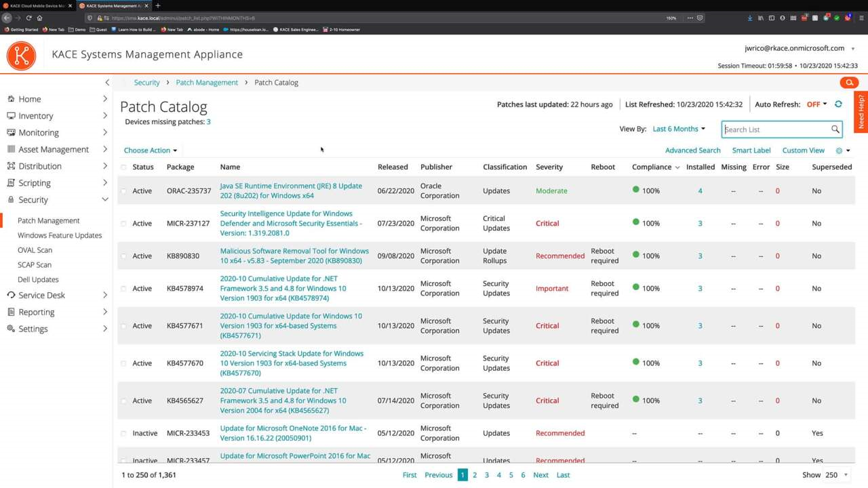The width and height of the screenshot is (868, 488).
Task: Toggle the select-all checkbox in the table header
Action: click(123, 166)
